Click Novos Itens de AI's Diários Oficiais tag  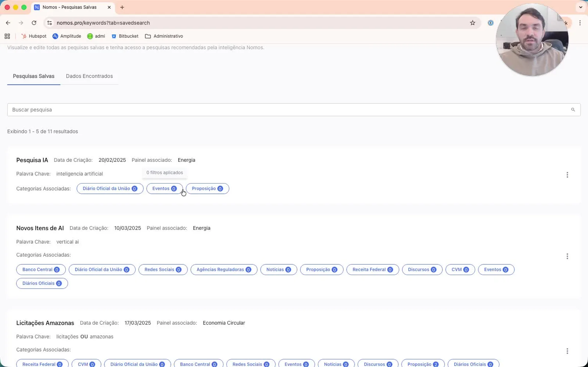click(42, 284)
